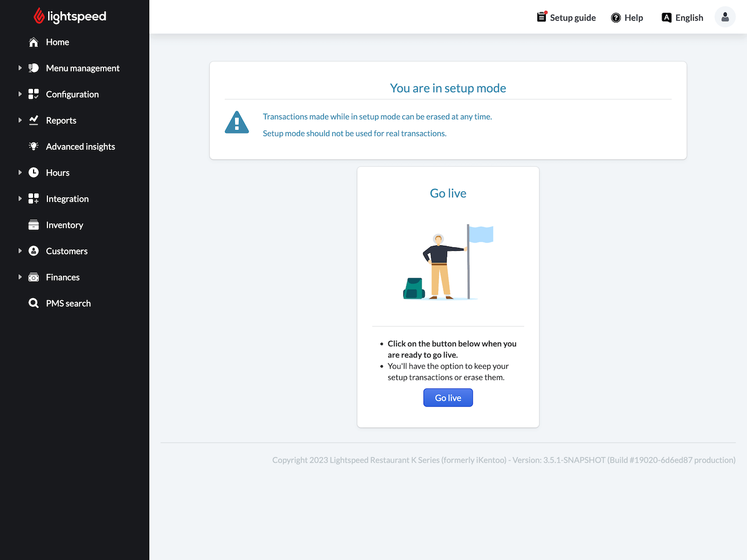This screenshot has width=747, height=560.
Task: Open the Setup guide link
Action: coord(573,18)
